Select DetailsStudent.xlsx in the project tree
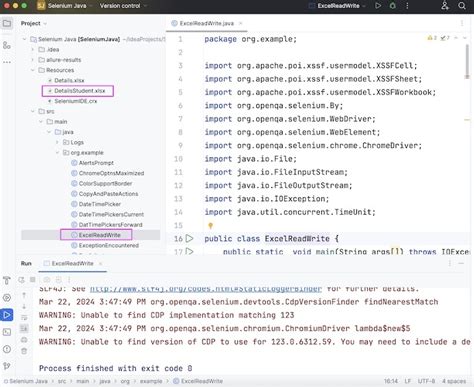Viewport: 474px width, 387px height. click(80, 91)
